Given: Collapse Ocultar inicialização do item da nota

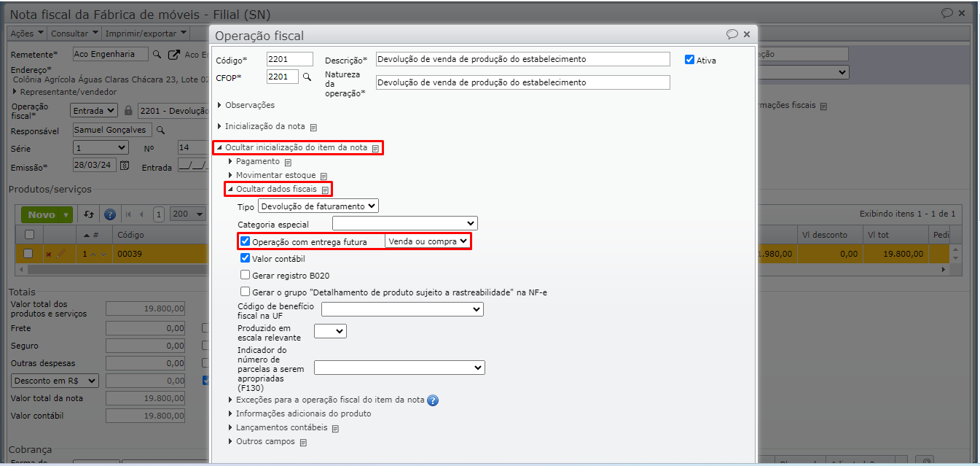Looking at the screenshot, I should 292,147.
